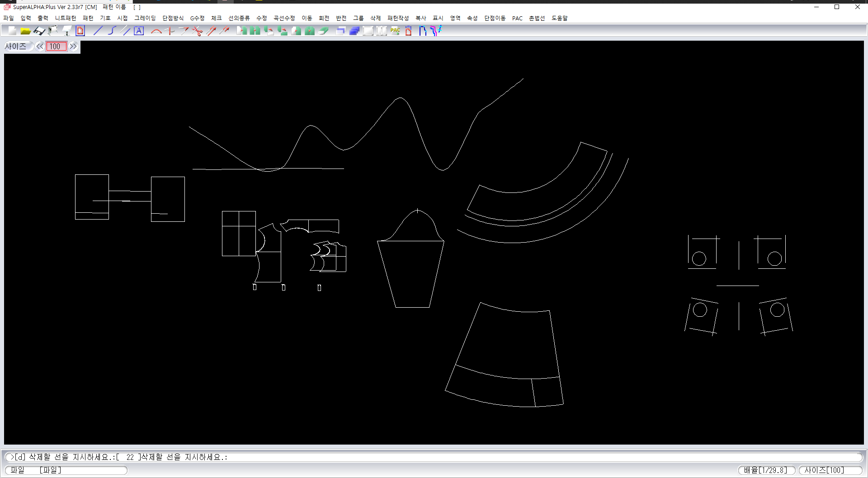Click the digitizer table icon
This screenshot has height=478, width=868.
67,31
